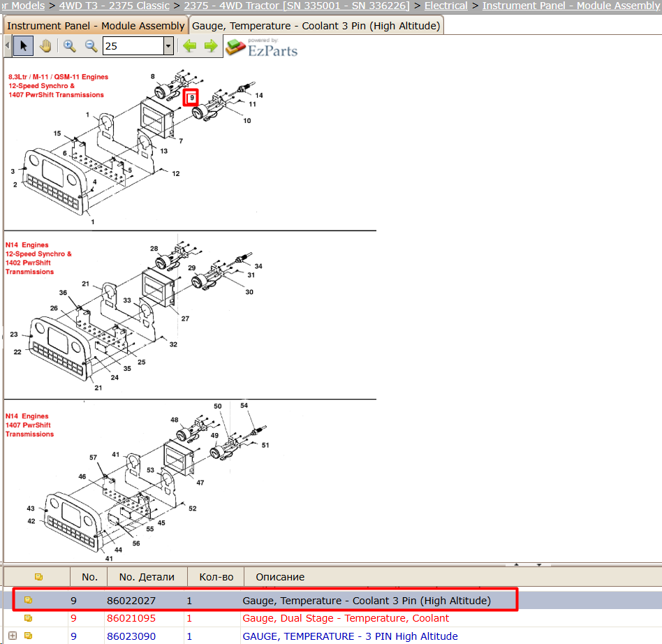The width and height of the screenshot is (662, 644).
Task: Click the EzParts logo
Action: click(262, 47)
